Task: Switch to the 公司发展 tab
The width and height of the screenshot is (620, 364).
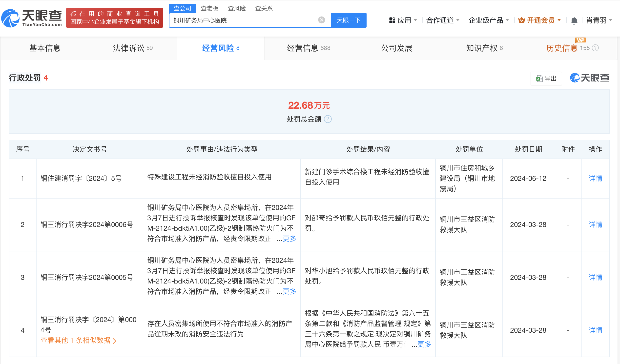Action: (x=397, y=48)
